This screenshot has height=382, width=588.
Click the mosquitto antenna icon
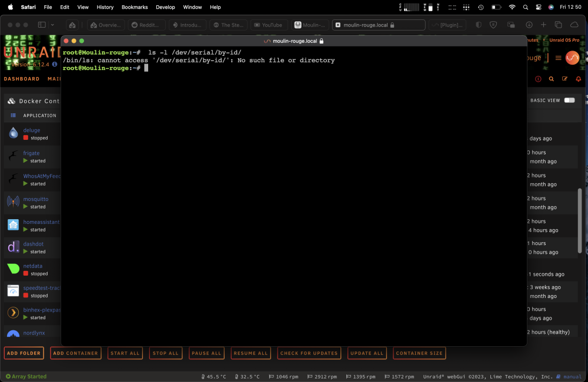tap(14, 202)
